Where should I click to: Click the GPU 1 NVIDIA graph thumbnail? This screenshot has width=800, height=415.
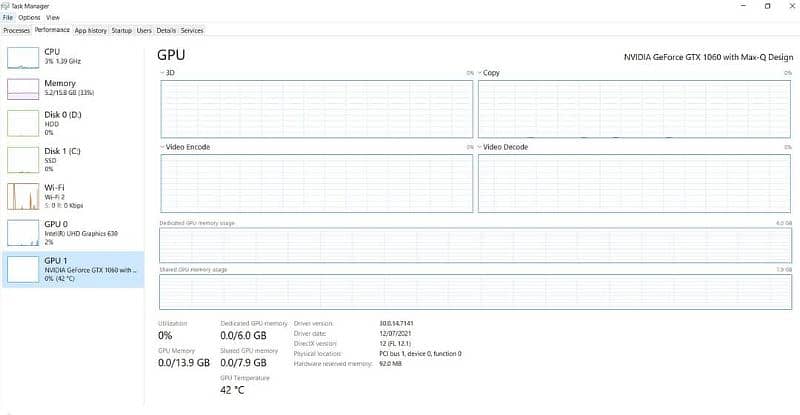click(x=23, y=268)
